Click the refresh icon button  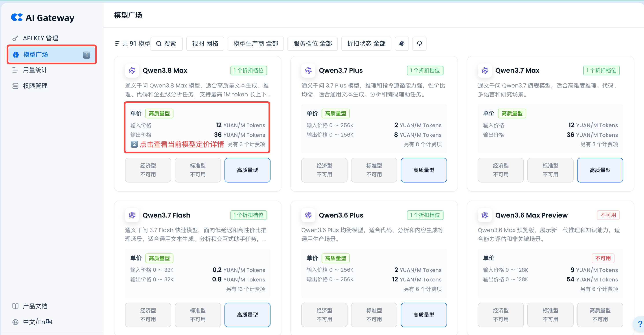(x=419, y=44)
